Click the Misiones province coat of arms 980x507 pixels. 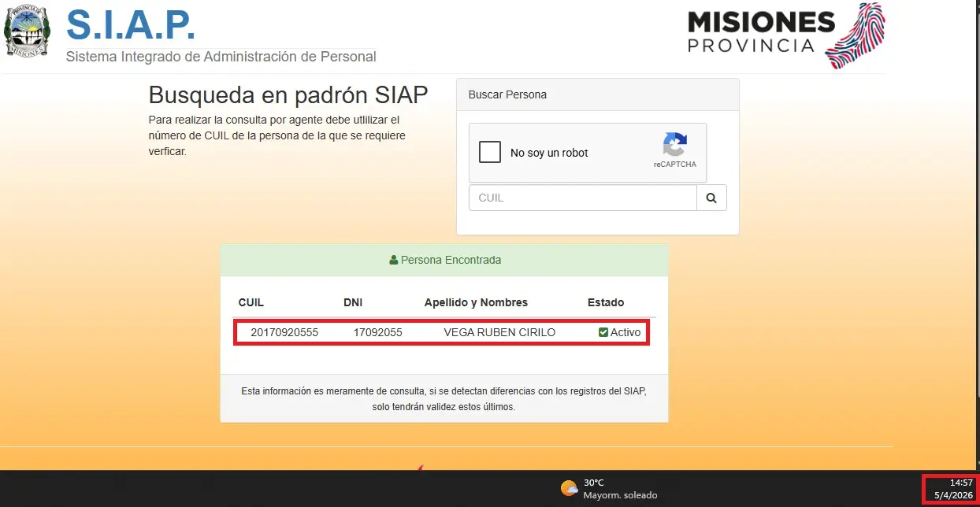tap(26, 32)
